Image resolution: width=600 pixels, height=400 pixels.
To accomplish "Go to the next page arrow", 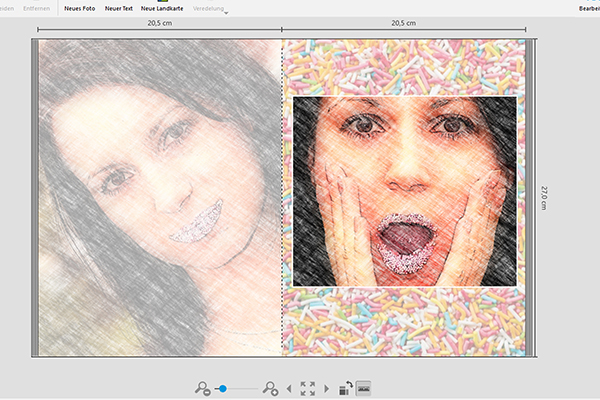I will click(x=325, y=387).
